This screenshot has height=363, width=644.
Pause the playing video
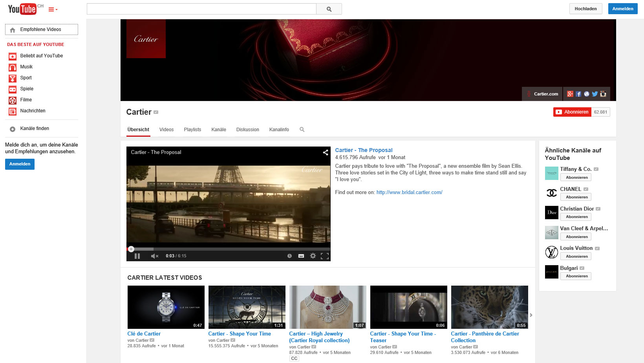[137, 256]
